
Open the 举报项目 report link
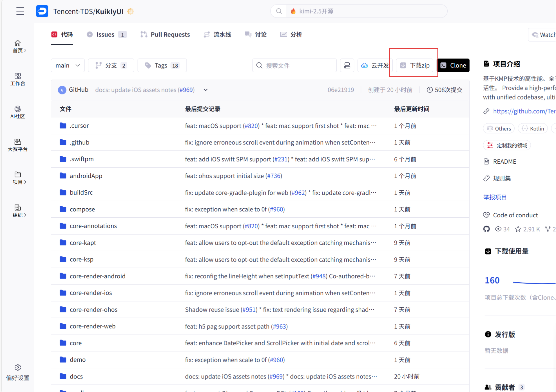point(495,197)
